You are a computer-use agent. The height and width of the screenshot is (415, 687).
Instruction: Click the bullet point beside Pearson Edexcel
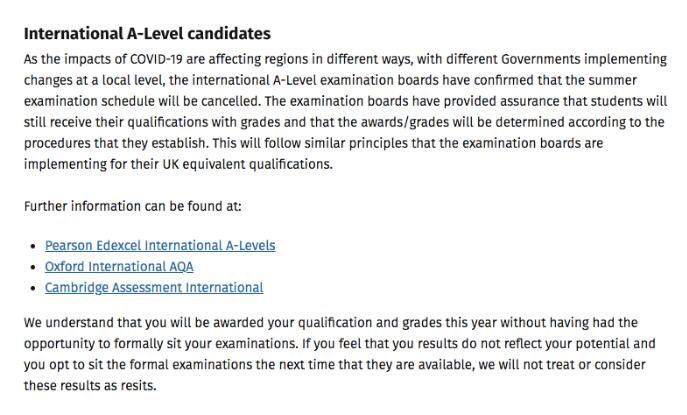33,247
